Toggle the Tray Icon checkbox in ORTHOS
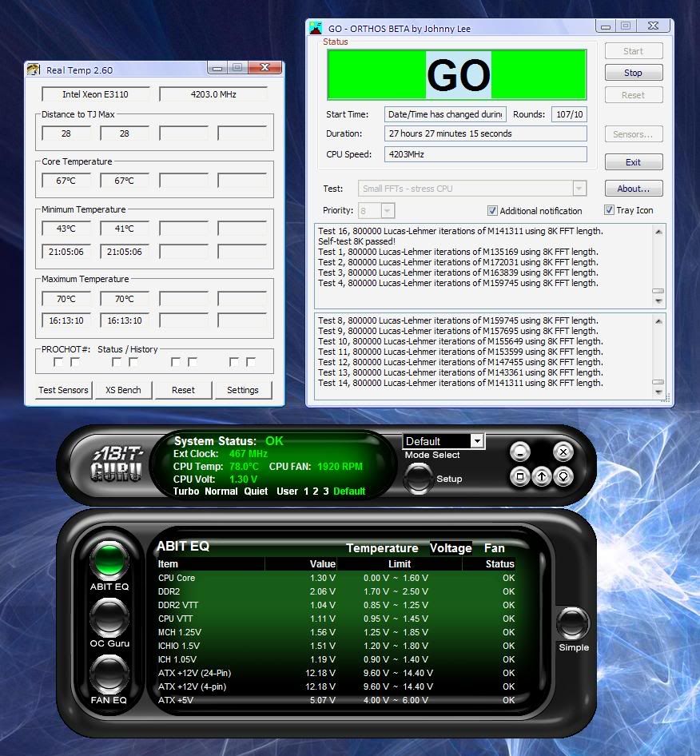This screenshot has height=756, width=700. pos(609,210)
